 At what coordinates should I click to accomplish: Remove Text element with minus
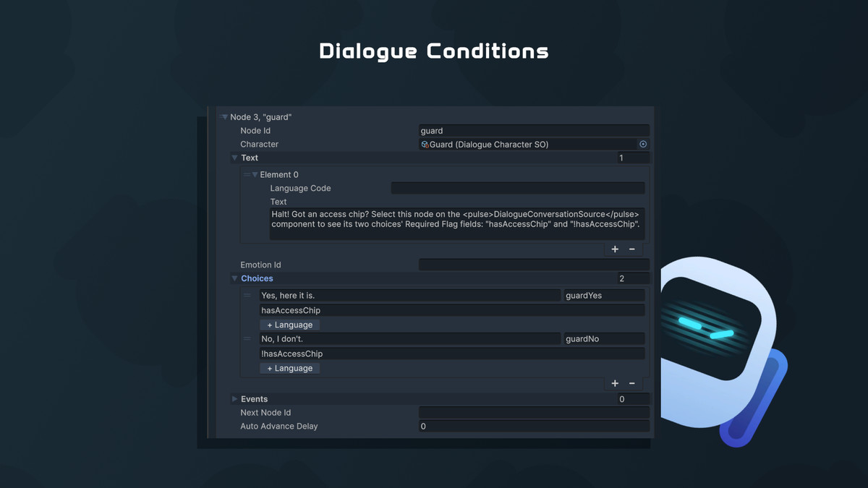click(x=631, y=249)
